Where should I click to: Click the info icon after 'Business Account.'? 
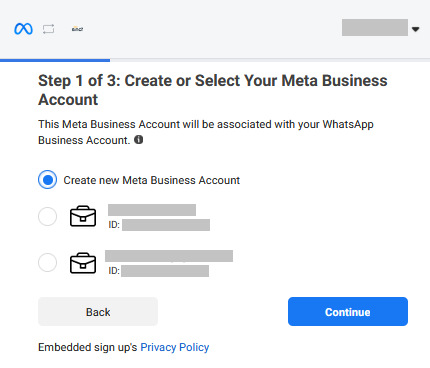(139, 140)
